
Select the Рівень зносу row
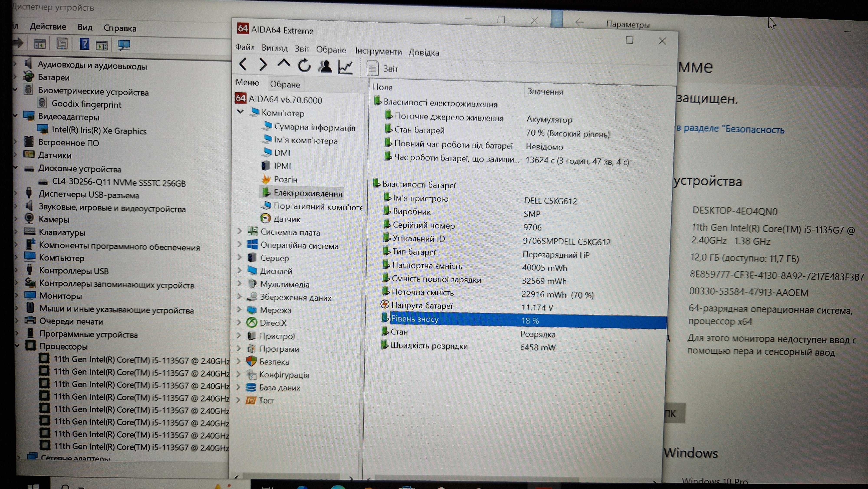tap(523, 320)
